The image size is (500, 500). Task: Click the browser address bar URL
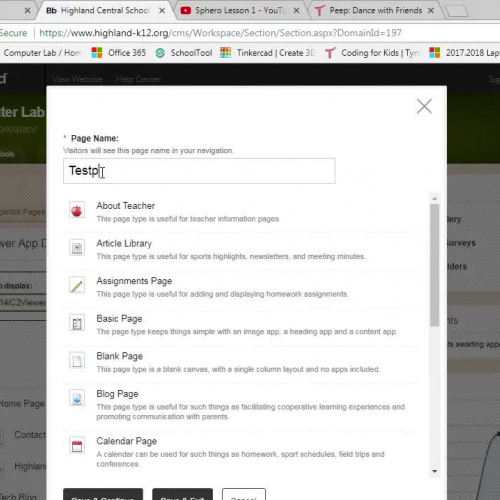pos(220,33)
